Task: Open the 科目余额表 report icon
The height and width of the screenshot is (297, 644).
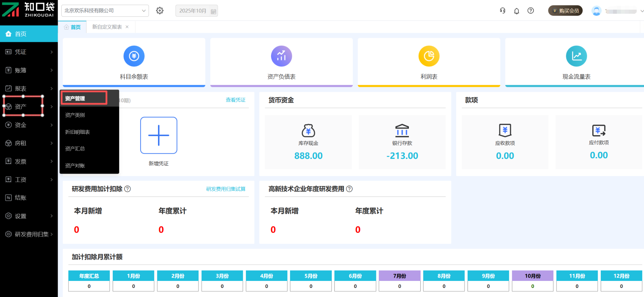Action: point(134,56)
